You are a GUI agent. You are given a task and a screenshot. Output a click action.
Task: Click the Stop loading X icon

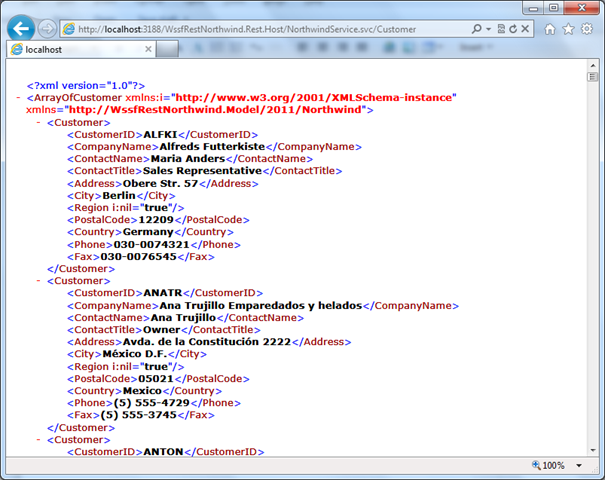point(526,29)
